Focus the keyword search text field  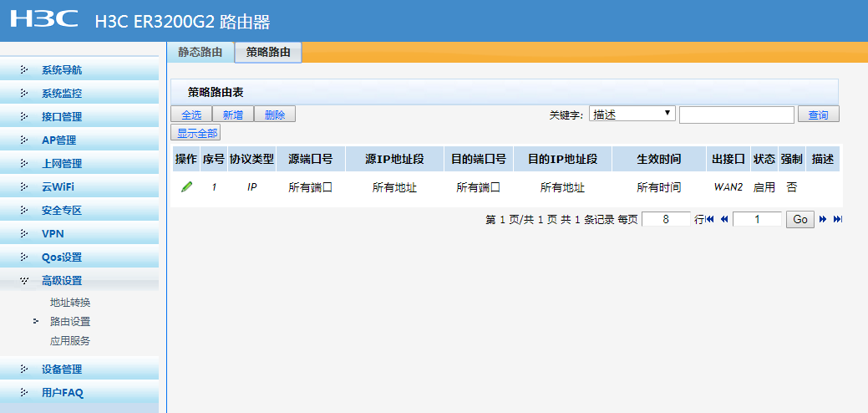point(736,115)
